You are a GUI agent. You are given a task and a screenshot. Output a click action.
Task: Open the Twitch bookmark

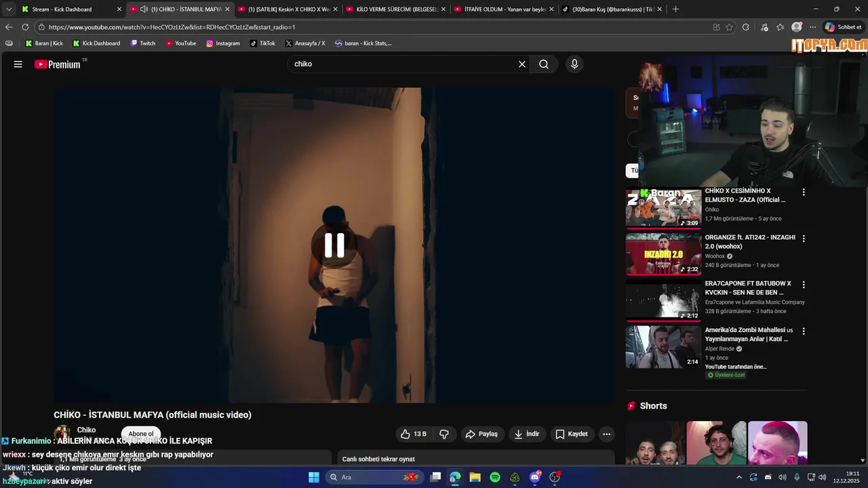pyautogui.click(x=142, y=43)
